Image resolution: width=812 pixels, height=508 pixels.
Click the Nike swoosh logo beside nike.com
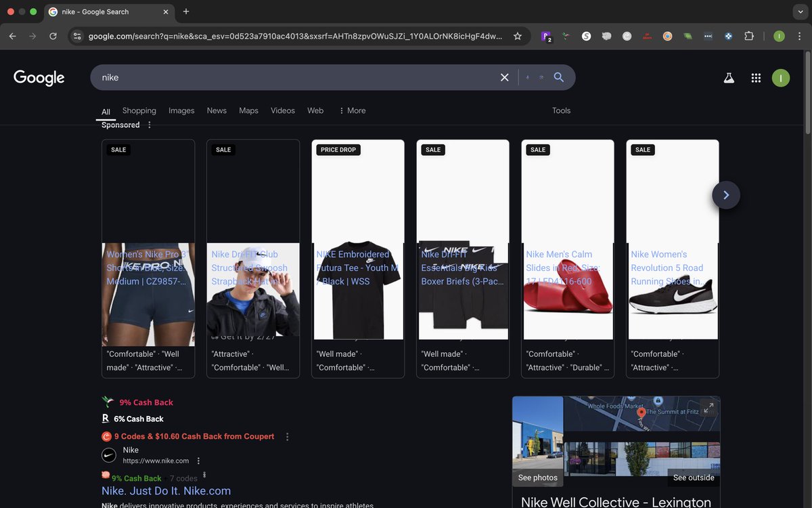click(x=109, y=454)
